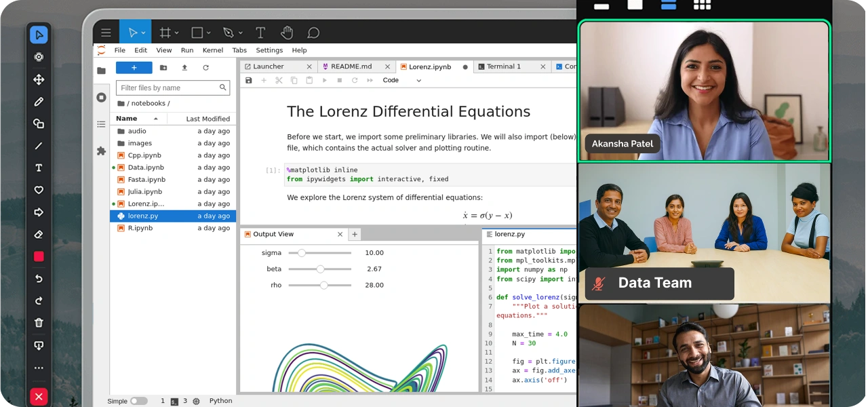Unmute the Data Team microphone icon
868x407 pixels.
(598, 284)
